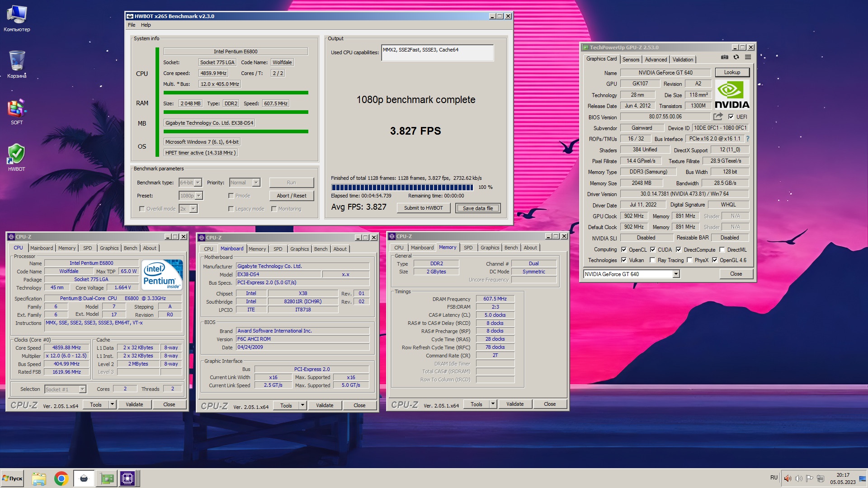Image resolution: width=868 pixels, height=488 pixels.
Task: Click the green CPU status bar
Action: coord(236,93)
